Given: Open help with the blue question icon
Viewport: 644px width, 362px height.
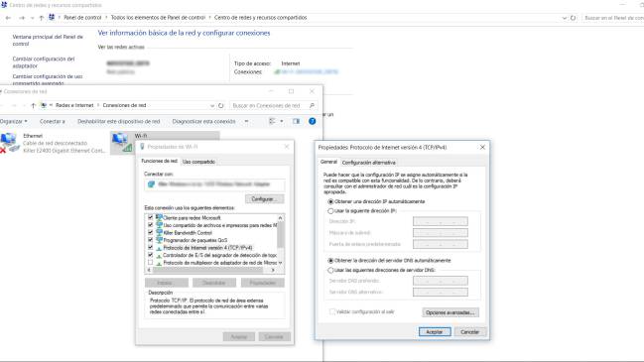Looking at the screenshot, I should (x=313, y=121).
